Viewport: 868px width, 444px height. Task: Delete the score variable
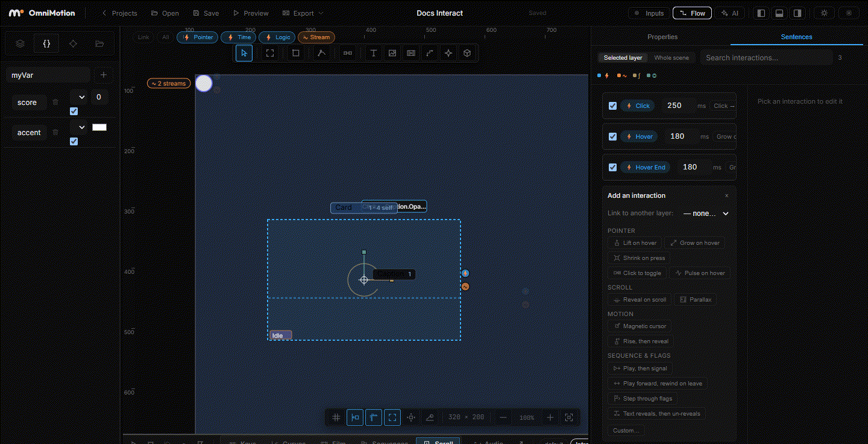(x=55, y=103)
